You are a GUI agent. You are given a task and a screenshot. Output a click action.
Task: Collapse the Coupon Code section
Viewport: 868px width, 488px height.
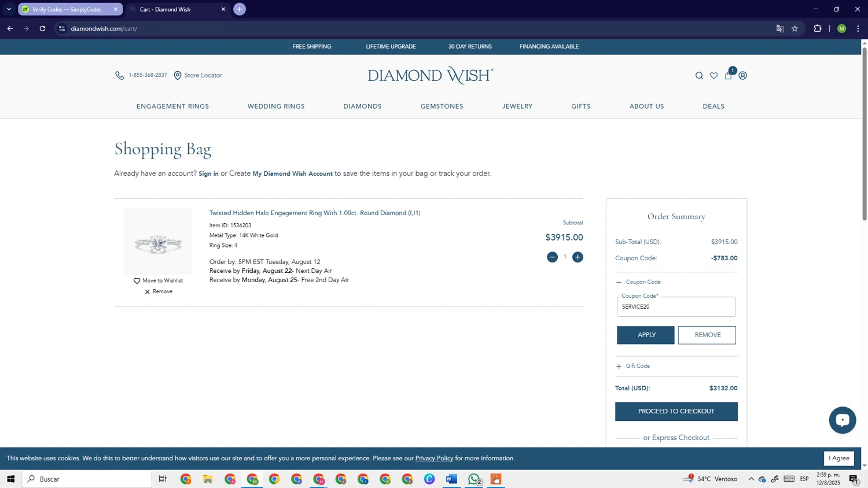(x=638, y=282)
